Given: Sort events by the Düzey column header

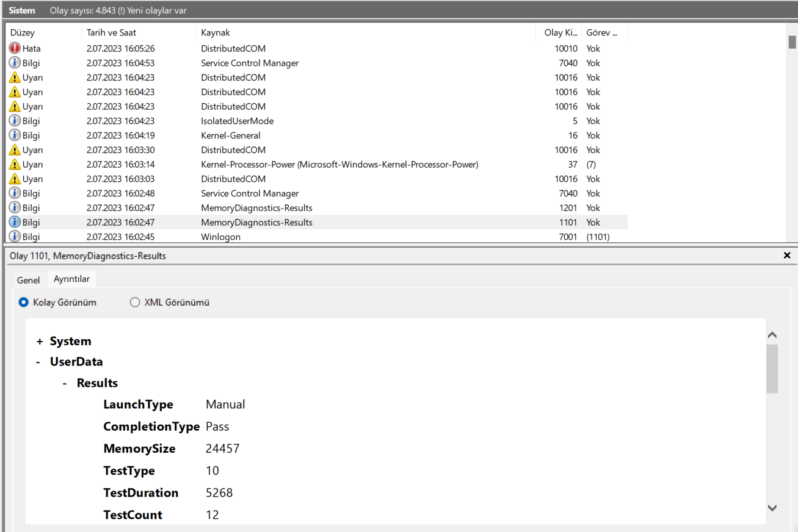Looking at the screenshot, I should [23, 33].
